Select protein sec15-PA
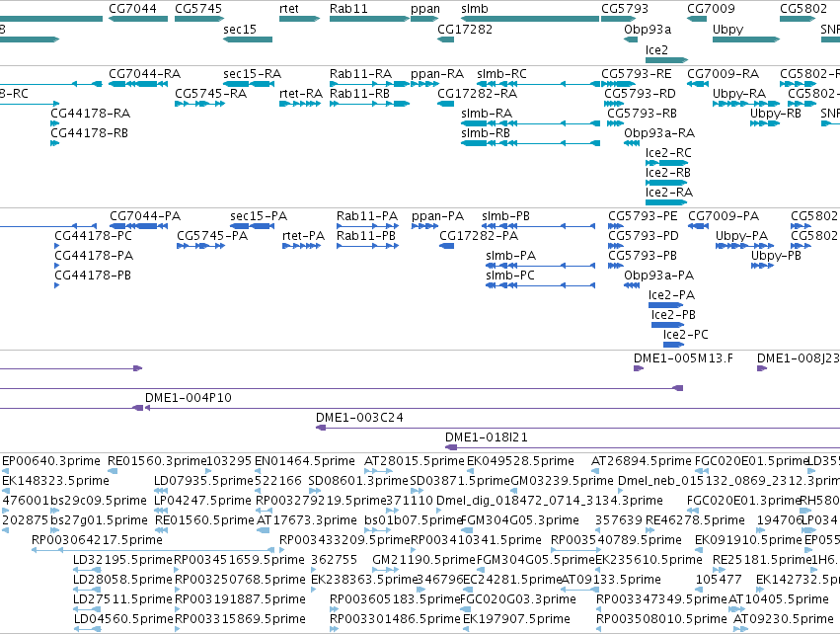The image size is (840, 634). (x=253, y=227)
